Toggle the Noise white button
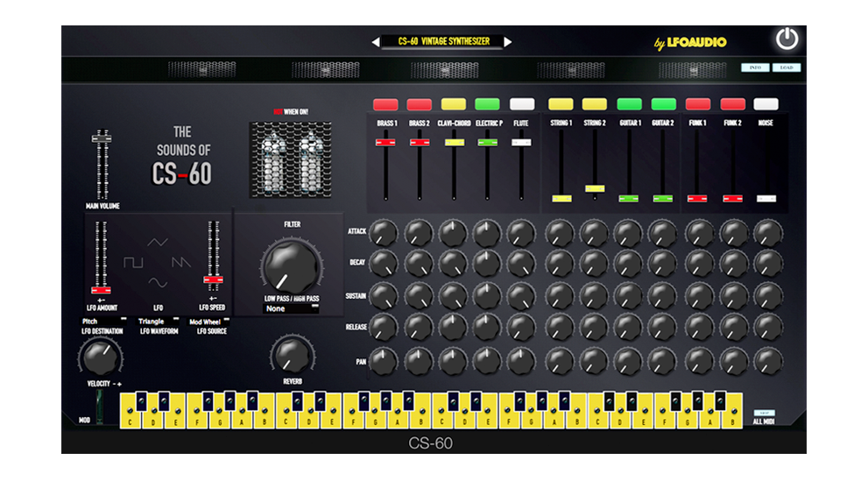This screenshot has height=481, width=868. [x=766, y=104]
